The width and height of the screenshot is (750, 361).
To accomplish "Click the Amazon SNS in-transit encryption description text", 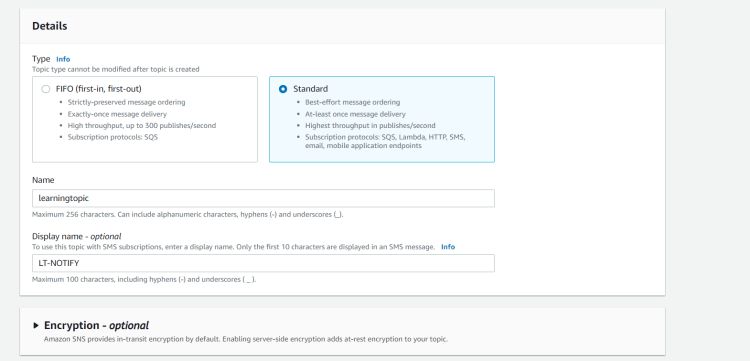I will (x=246, y=339).
